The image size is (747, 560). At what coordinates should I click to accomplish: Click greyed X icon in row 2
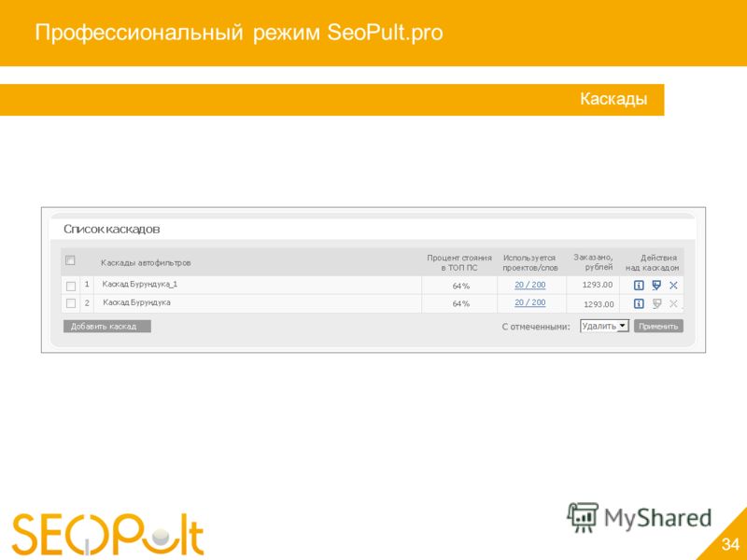673,303
